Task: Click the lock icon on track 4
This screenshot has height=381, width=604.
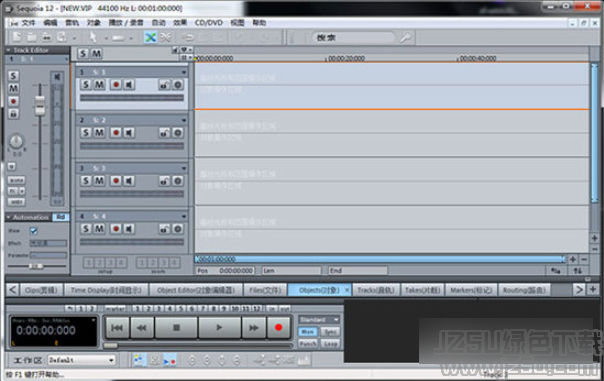Action: (x=164, y=229)
